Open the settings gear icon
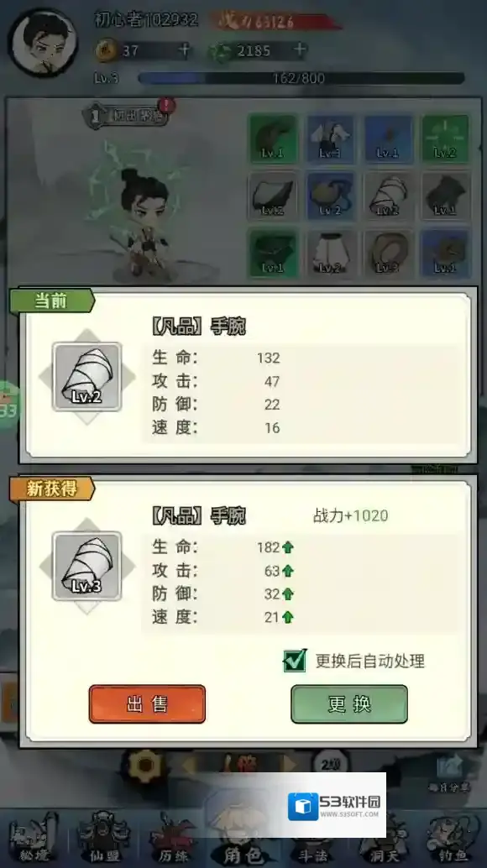This screenshot has height=868, width=487. coord(145,766)
